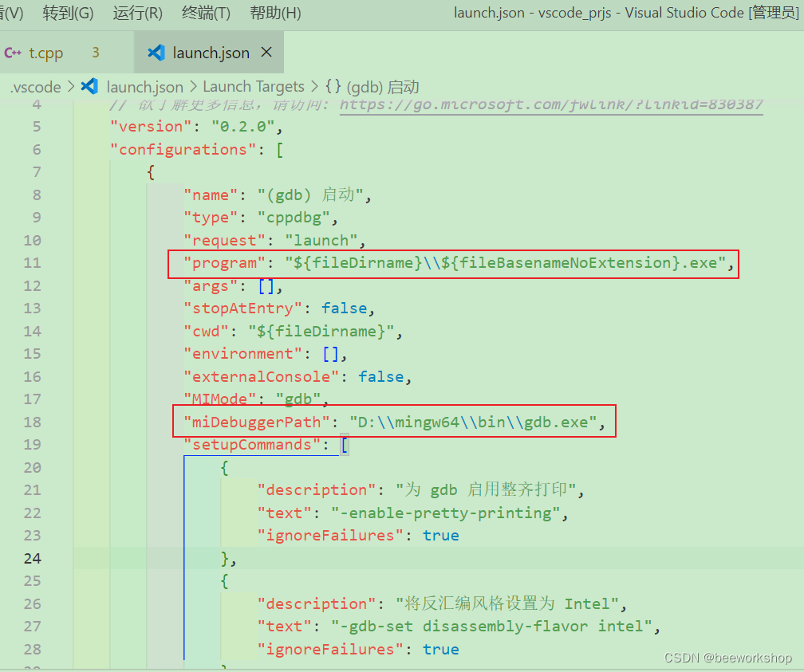
Task: Click the "-enable-pretty-printing" value
Action: click(445, 513)
